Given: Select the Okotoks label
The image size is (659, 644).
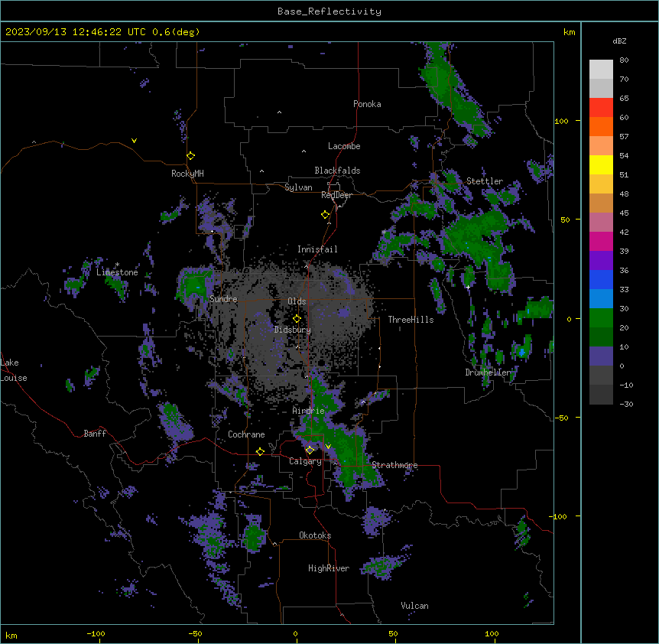Looking at the screenshot, I should (x=315, y=535).
